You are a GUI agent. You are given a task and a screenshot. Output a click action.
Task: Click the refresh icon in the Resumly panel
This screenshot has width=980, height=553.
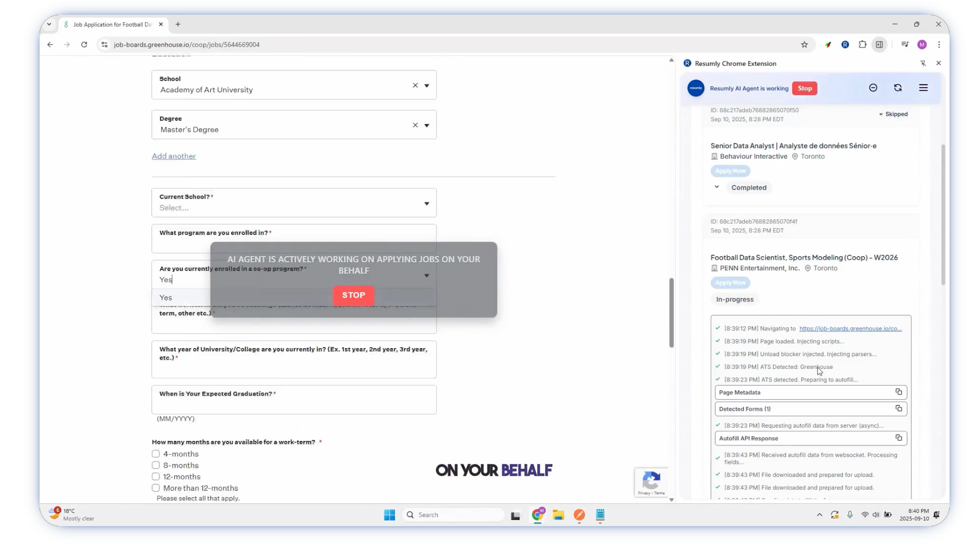coord(898,88)
